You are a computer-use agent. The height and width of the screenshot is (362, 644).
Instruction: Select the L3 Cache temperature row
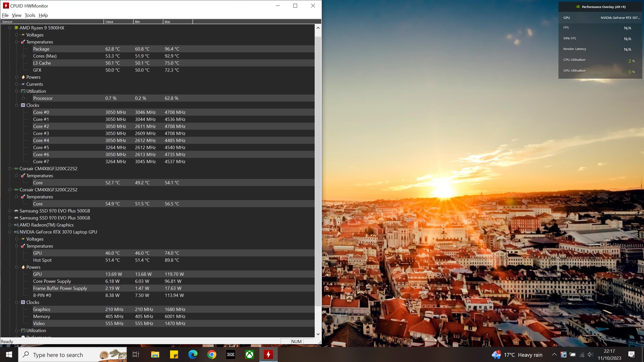click(x=174, y=63)
